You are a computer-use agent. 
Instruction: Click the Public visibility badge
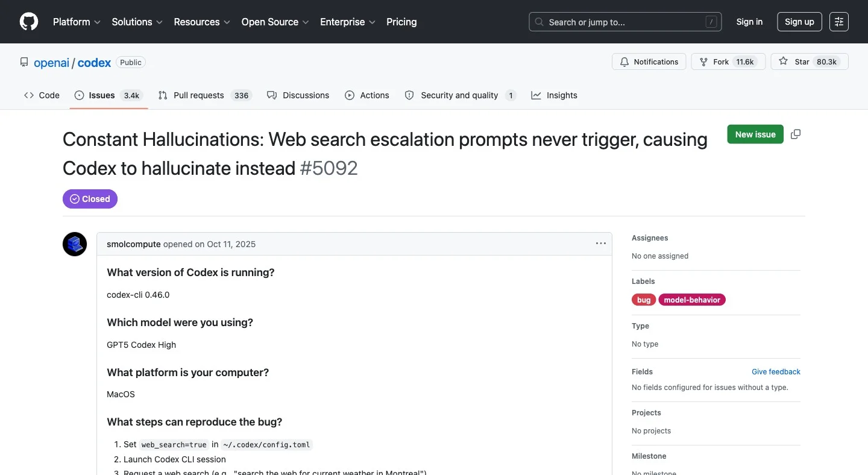(131, 63)
